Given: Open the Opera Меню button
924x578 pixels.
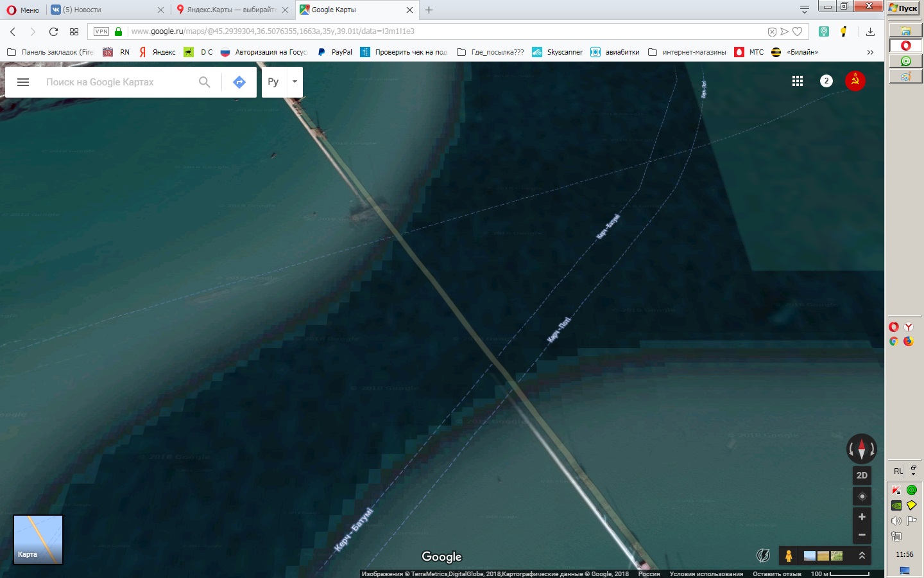Looking at the screenshot, I should tap(22, 10).
